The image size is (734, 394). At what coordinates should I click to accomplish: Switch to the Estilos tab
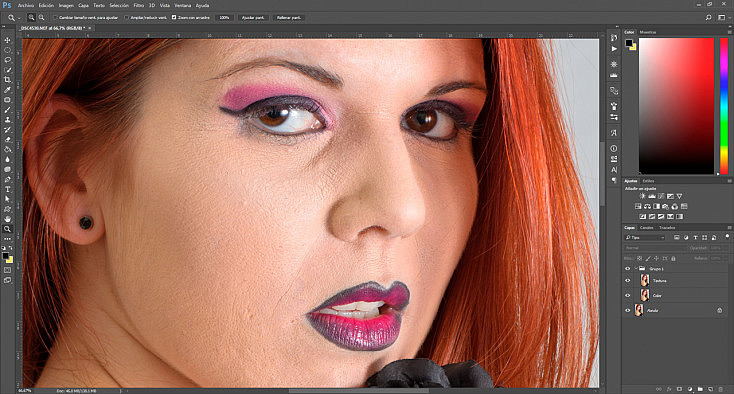tap(648, 181)
